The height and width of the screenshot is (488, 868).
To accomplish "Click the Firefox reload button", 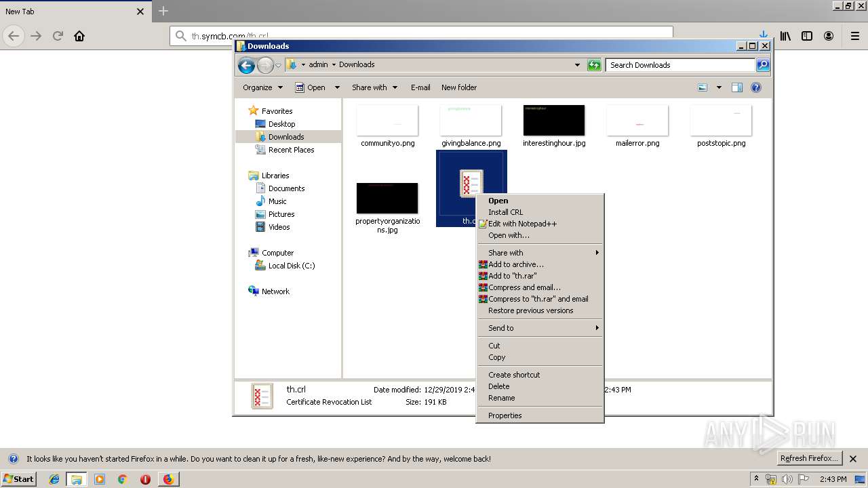I will pyautogui.click(x=58, y=36).
